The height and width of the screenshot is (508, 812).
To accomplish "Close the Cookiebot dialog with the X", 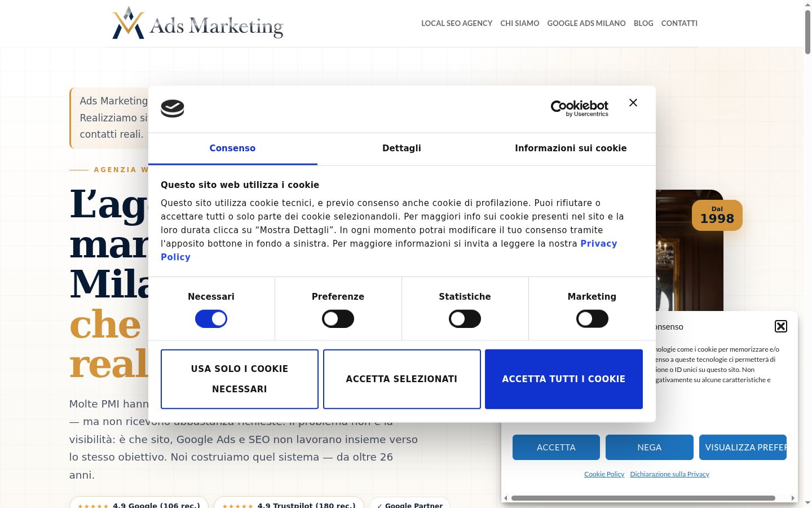I will pos(633,103).
